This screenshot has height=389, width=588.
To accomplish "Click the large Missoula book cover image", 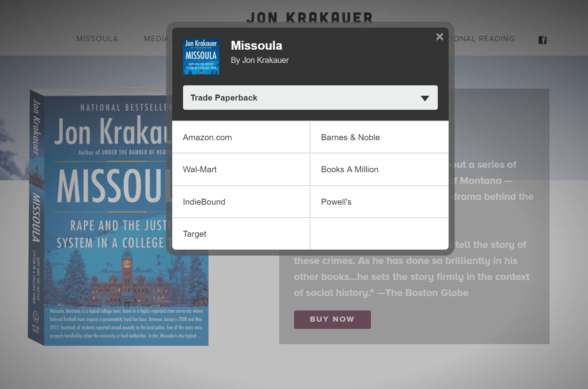I will (118, 217).
